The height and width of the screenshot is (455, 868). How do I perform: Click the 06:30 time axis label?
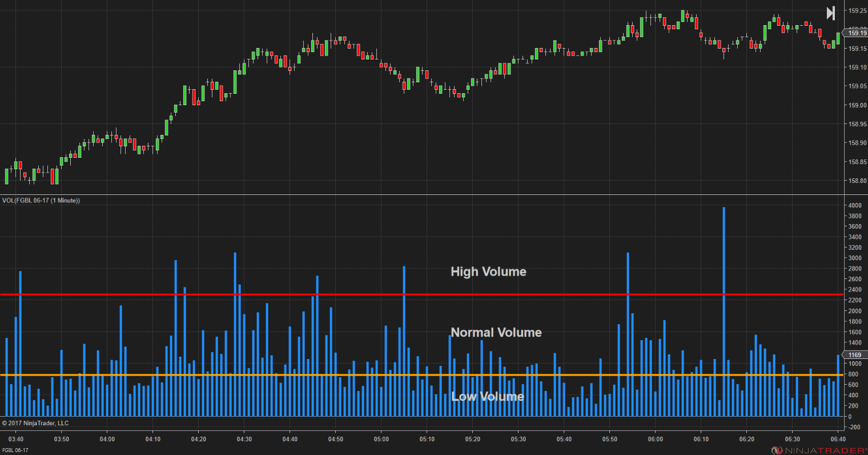click(x=792, y=440)
